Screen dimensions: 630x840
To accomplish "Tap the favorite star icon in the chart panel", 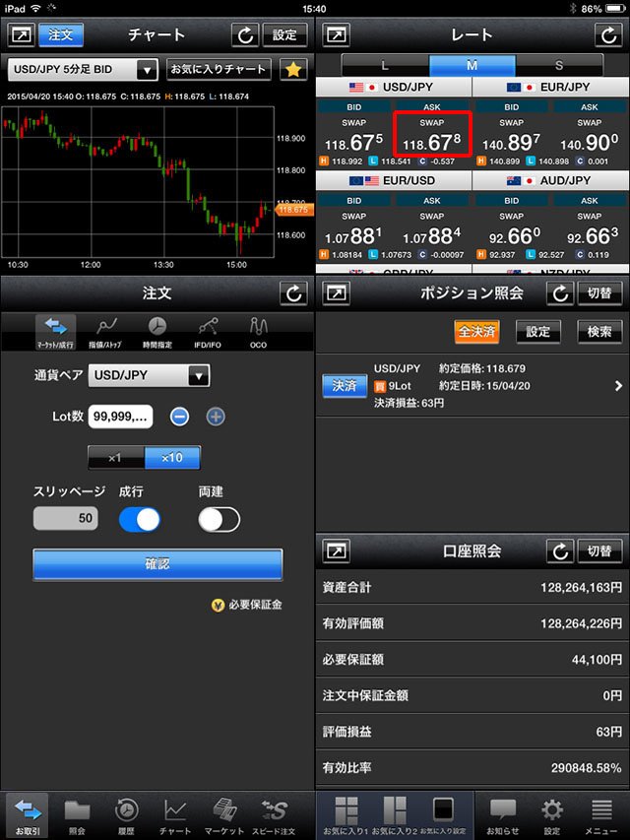I will [x=292, y=69].
